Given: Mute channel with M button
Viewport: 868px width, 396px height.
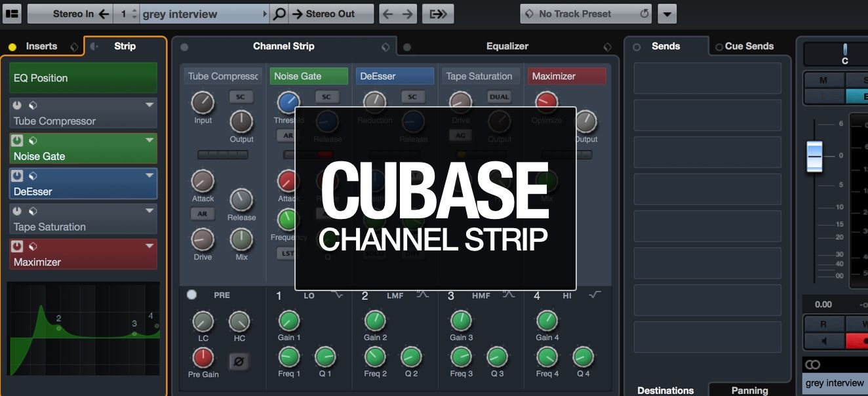Looking at the screenshot, I should point(823,80).
